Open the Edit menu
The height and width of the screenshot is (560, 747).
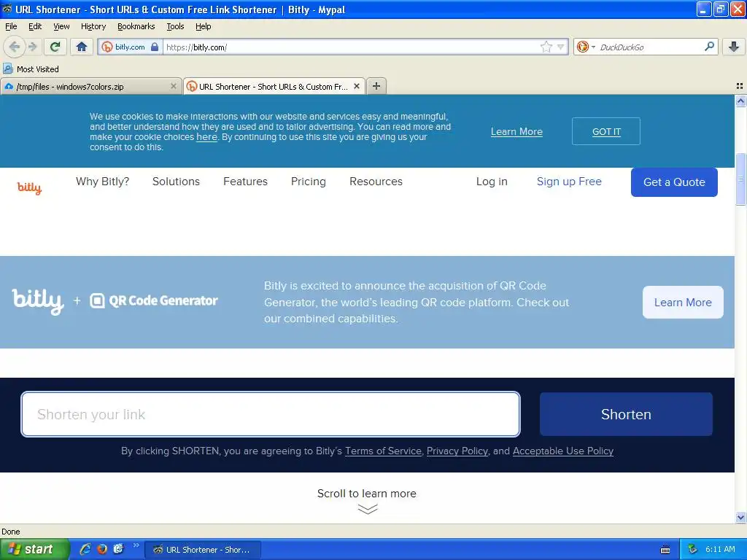35,26
